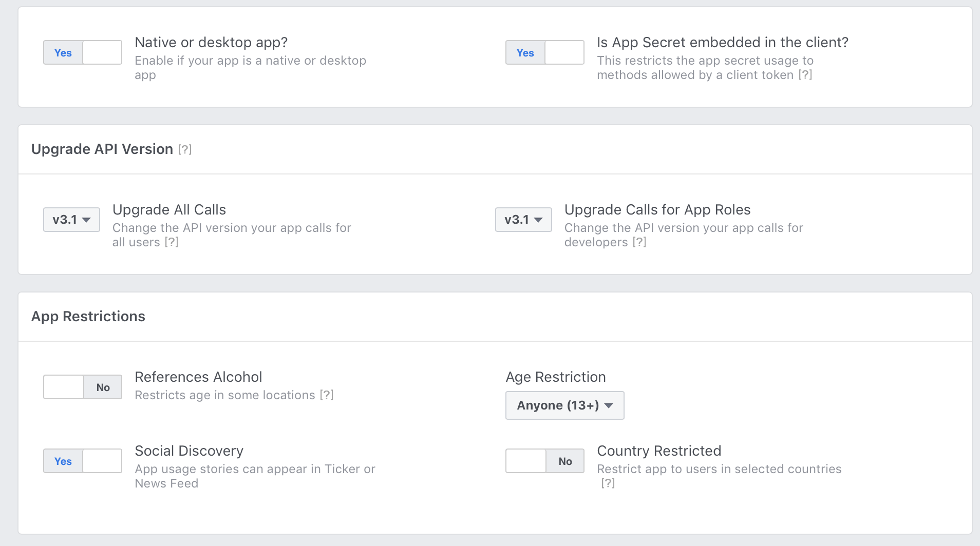Click the 'Upgrade All Calls' label
980x546 pixels.
point(169,209)
